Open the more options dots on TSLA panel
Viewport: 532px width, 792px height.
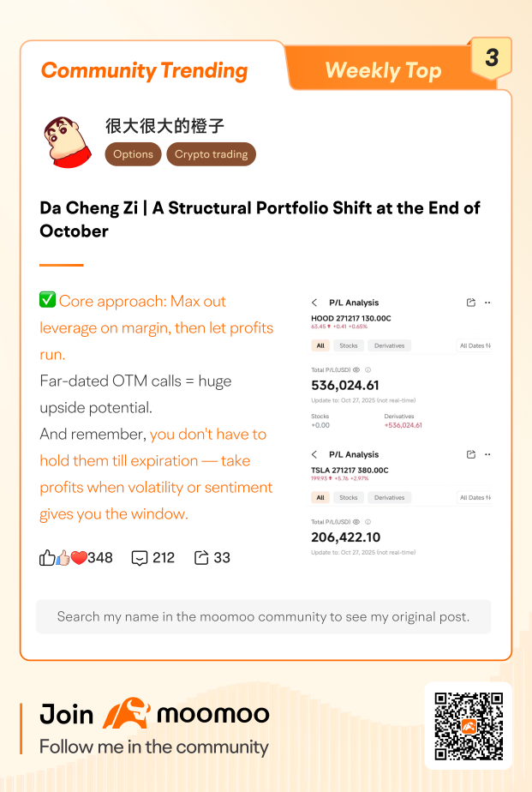tap(487, 454)
